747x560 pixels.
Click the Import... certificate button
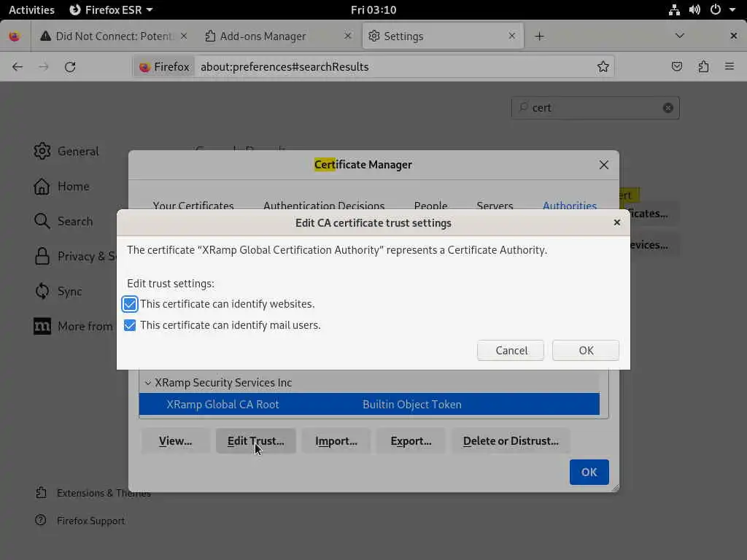click(x=336, y=441)
